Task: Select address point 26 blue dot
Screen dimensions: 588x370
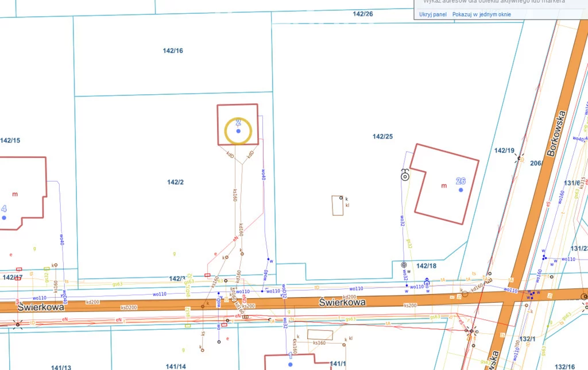Action: (x=461, y=190)
